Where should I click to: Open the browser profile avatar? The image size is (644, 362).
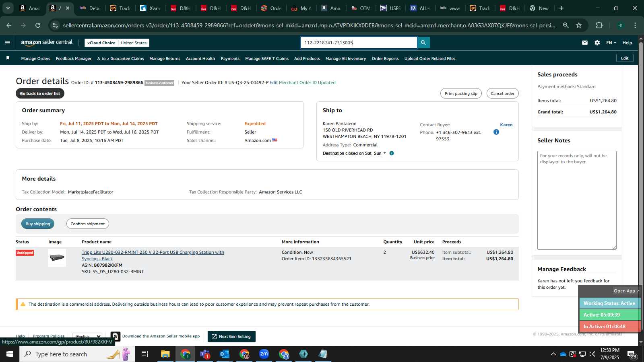621,25
